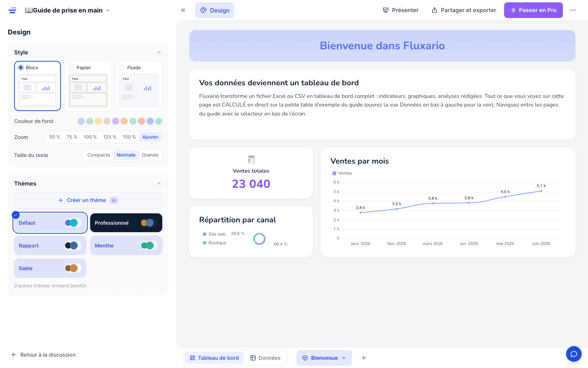Image resolution: width=588 pixels, height=368 pixels.
Task: Apply the Sable theme
Action: (50, 268)
